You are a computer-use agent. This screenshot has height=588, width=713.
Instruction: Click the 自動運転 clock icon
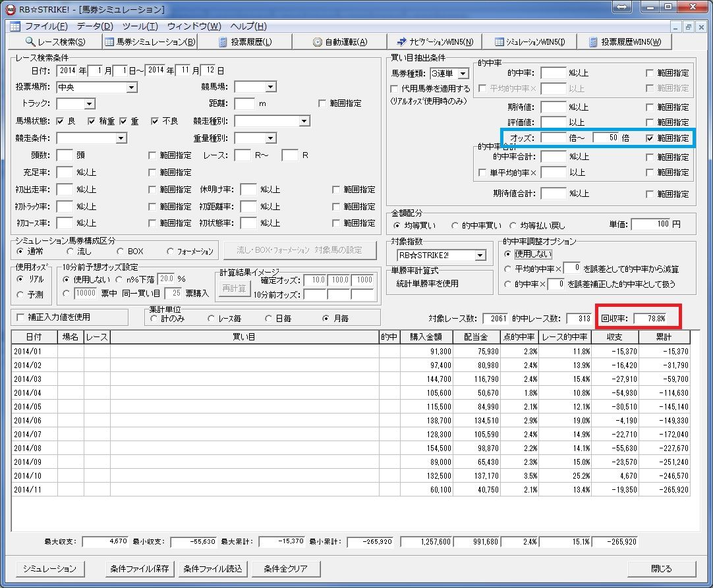pyautogui.click(x=318, y=41)
